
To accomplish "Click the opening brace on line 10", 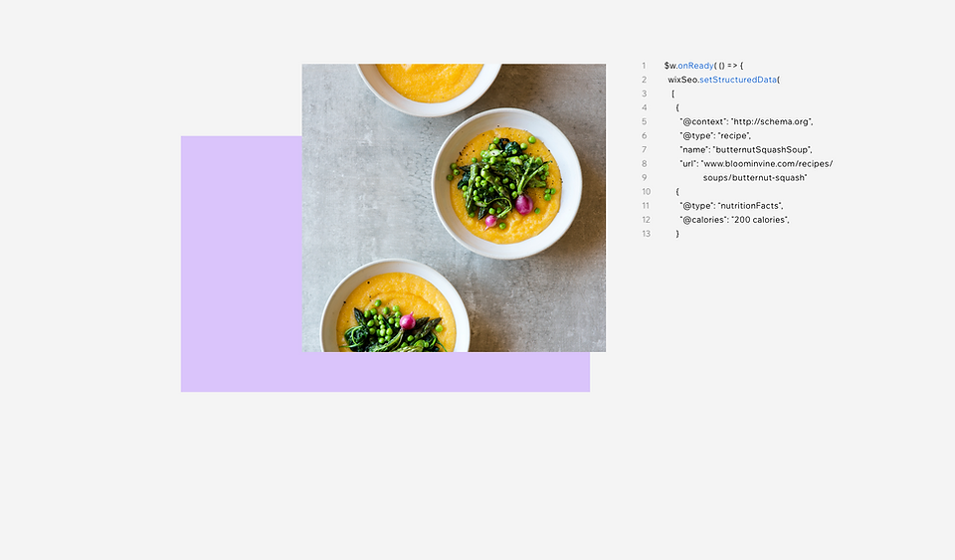I will [x=677, y=192].
